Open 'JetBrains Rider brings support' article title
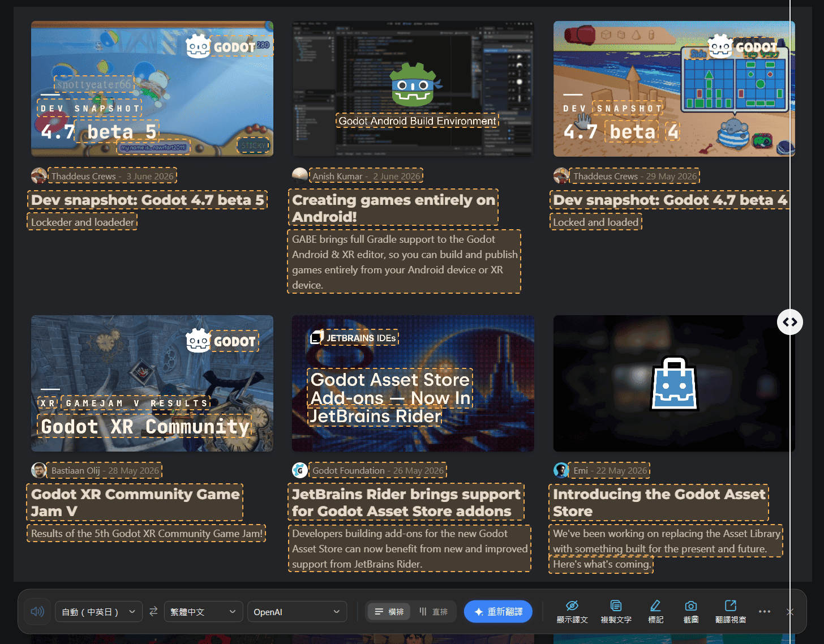 [406, 503]
